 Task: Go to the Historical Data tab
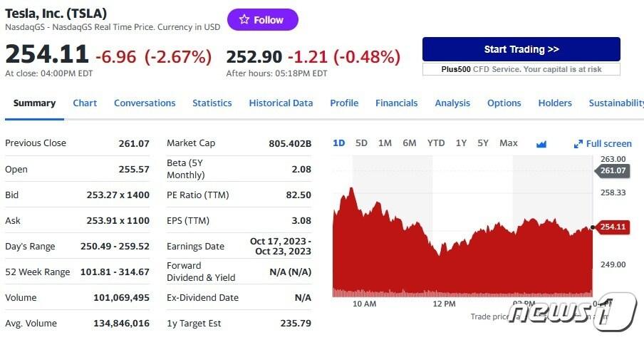pos(281,103)
